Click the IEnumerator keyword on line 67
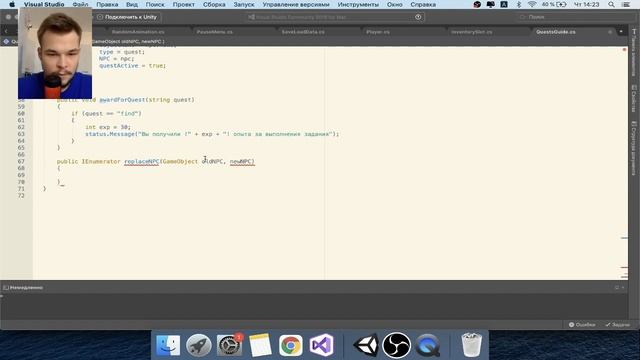 pyautogui.click(x=101, y=162)
